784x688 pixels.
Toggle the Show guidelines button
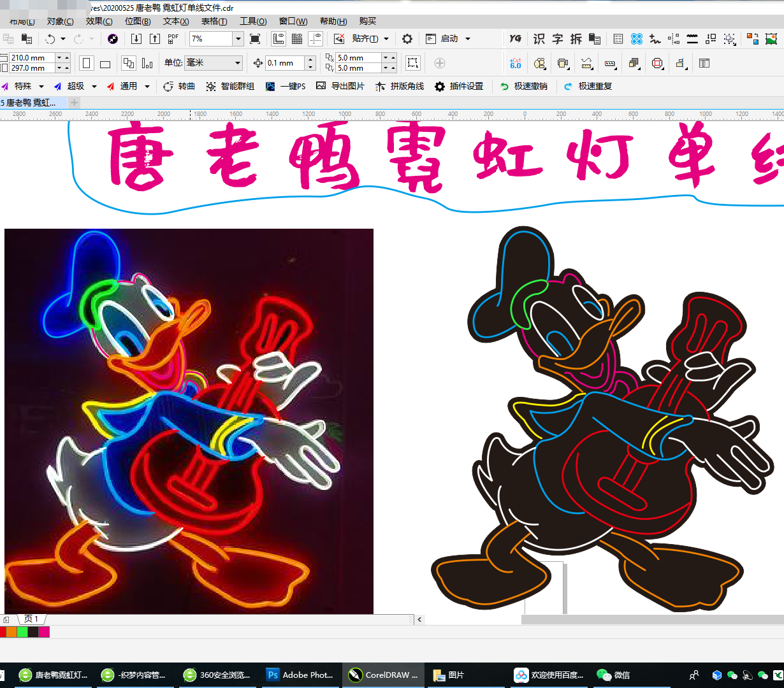[316, 39]
